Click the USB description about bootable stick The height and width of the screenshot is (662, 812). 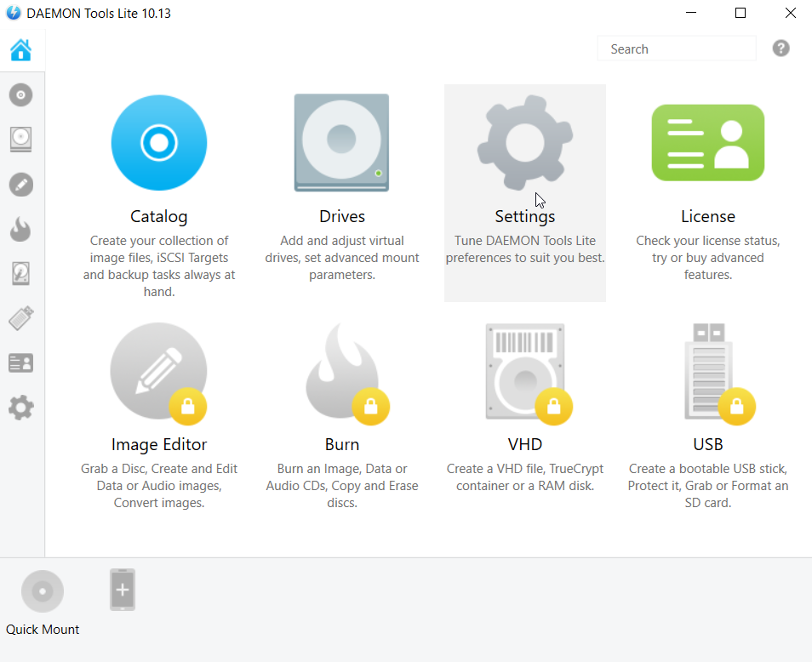point(708,486)
